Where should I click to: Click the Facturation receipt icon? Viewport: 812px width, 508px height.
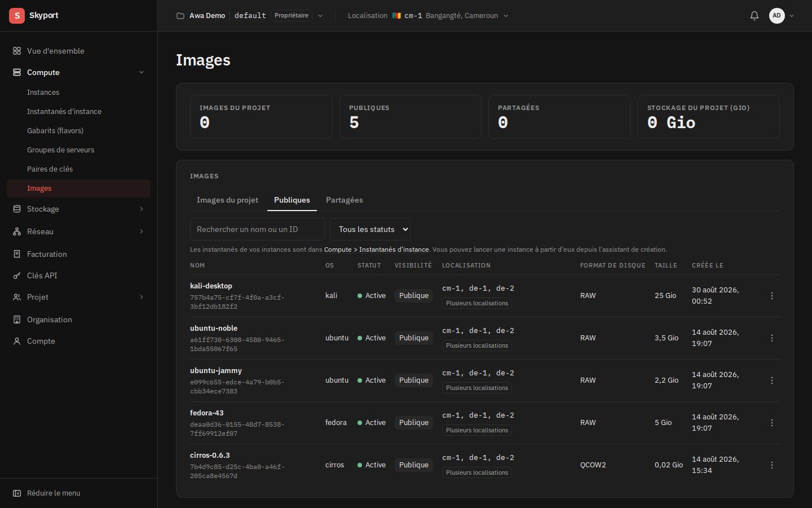17,254
